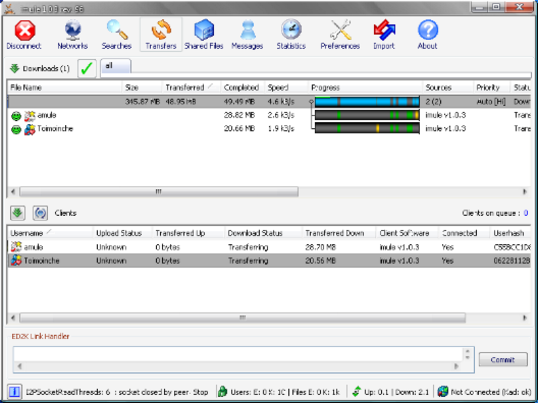The height and width of the screenshot is (403, 538).
Task: Open the Networks page
Action: [72, 35]
